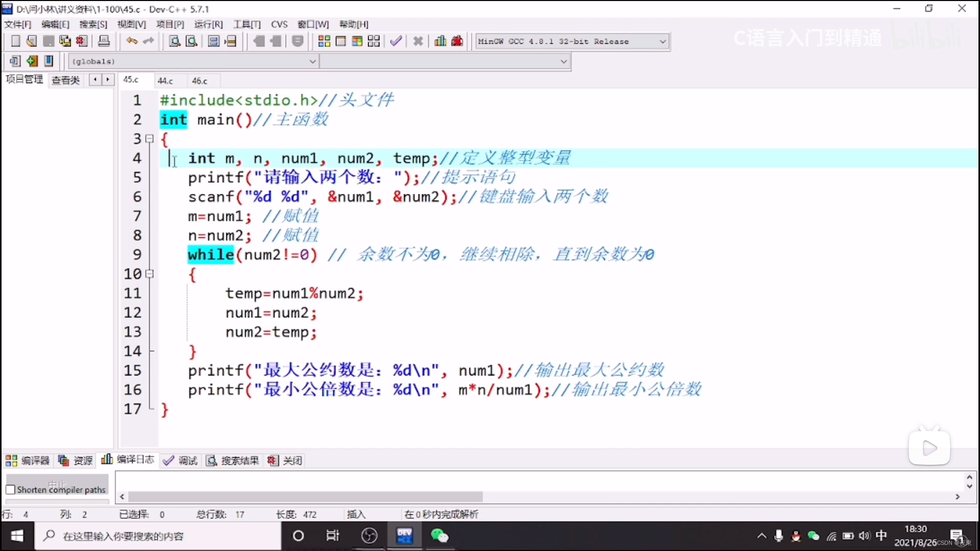
Task: Open the 运行[R] menu
Action: click(208, 24)
